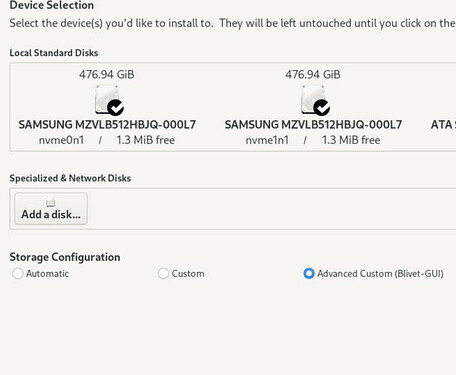
Task: Click the first SAMSUNG MZVLB512HBJQ-000L7 disk name
Action: pos(107,125)
